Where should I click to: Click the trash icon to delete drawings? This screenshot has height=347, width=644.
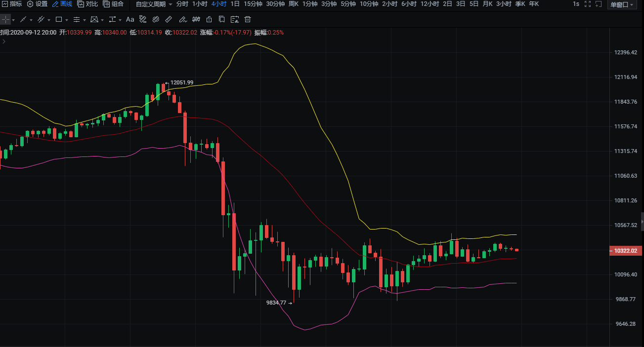(248, 20)
